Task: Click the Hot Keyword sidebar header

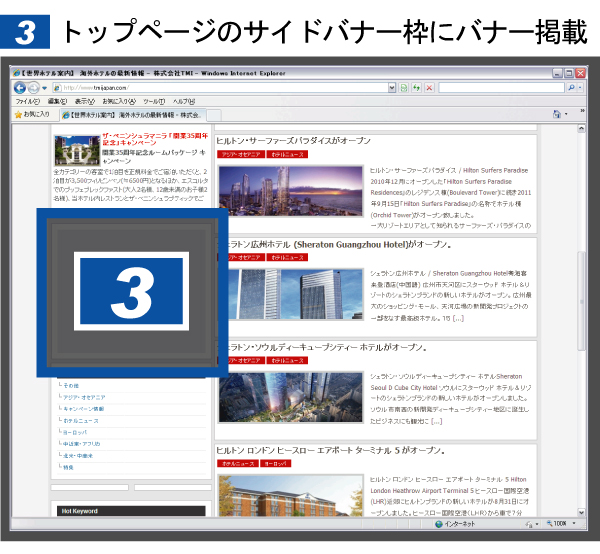Action: point(131,511)
